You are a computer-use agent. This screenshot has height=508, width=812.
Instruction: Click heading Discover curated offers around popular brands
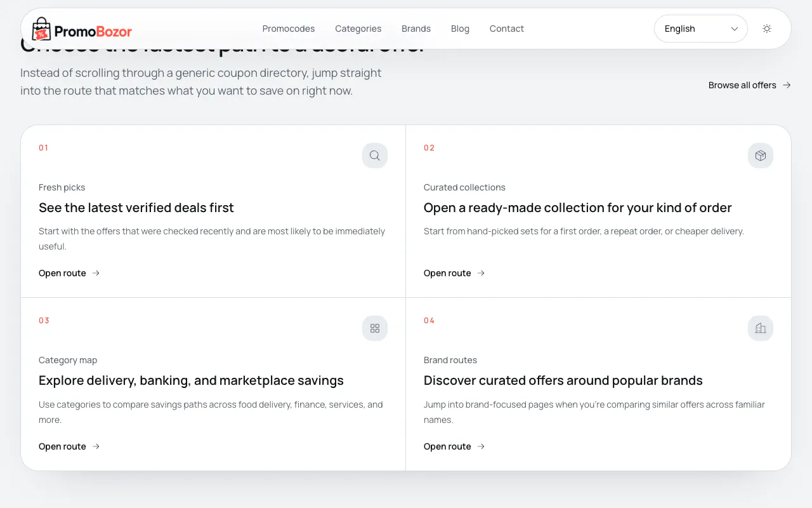563,380
